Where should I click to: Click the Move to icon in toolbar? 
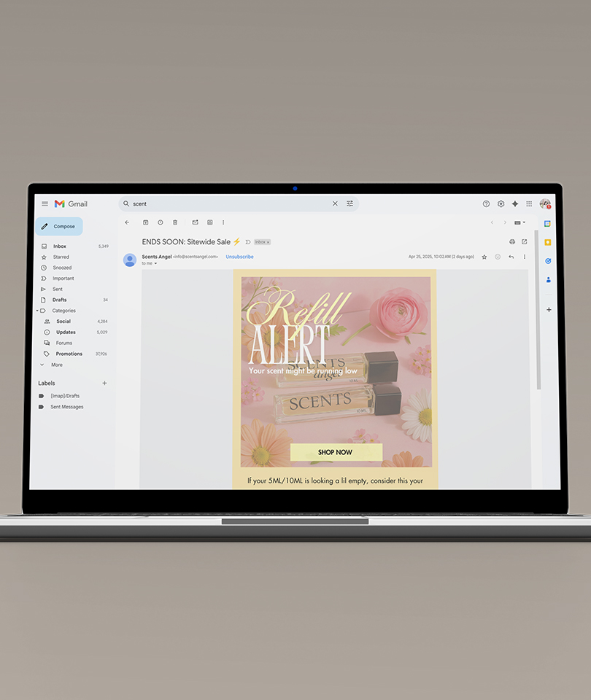point(210,222)
